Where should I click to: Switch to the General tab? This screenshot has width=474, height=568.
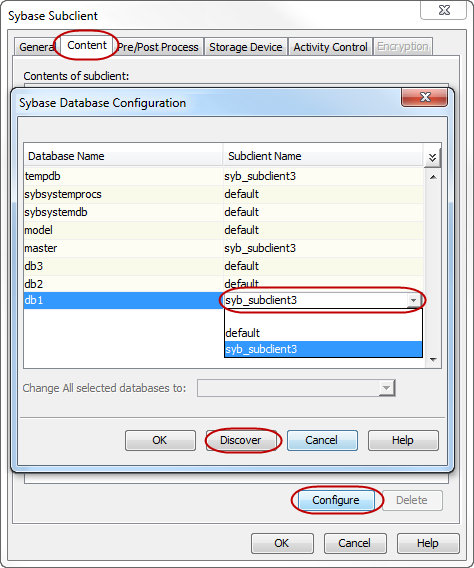[x=36, y=47]
